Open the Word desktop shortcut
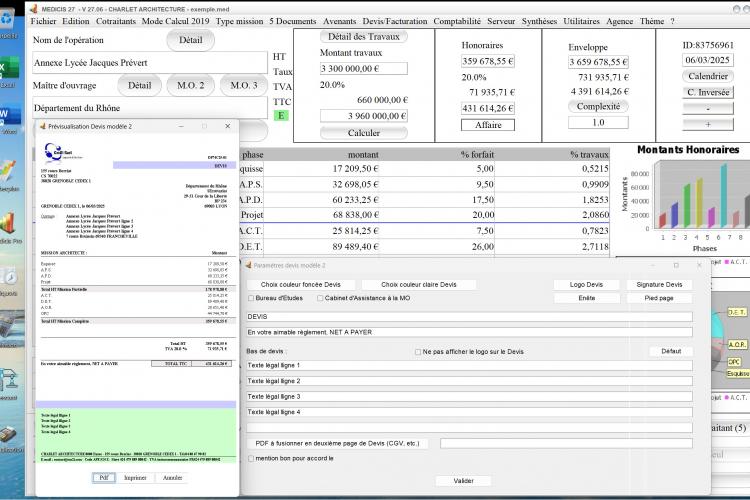750x500 pixels. [x=10, y=117]
